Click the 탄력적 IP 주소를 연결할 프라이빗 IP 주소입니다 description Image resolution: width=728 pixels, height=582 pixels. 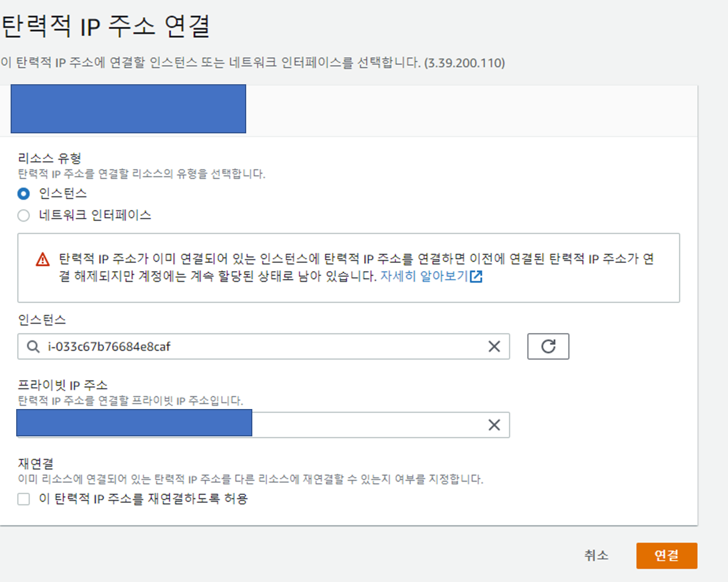point(130,401)
